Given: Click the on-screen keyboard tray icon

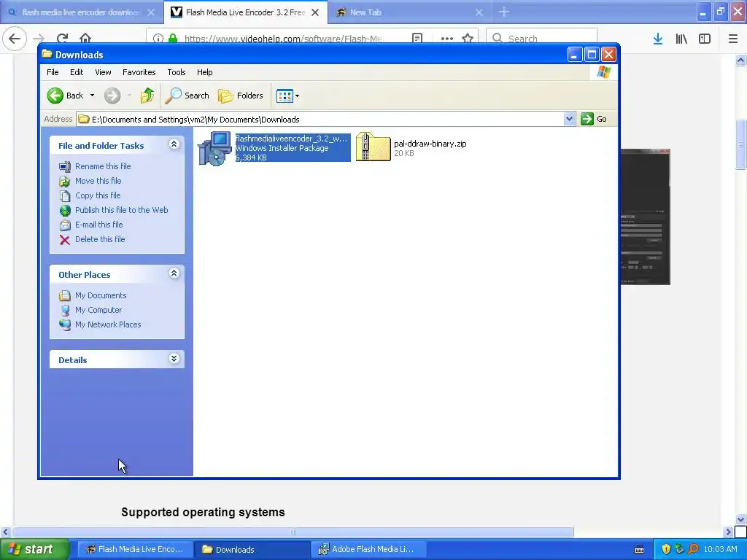Looking at the screenshot, I should tap(639, 550).
